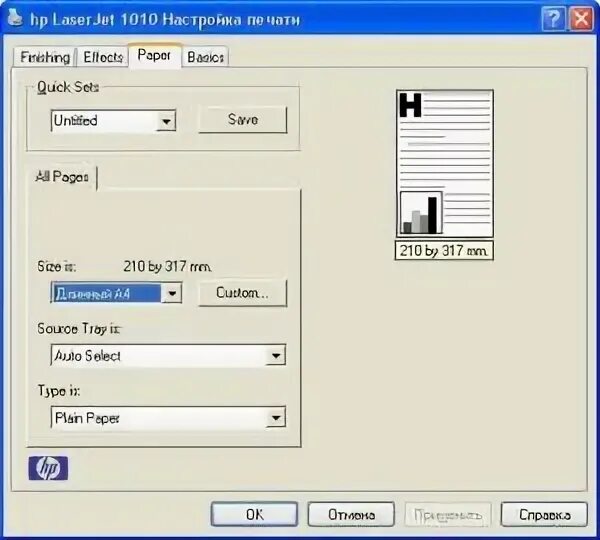The height and width of the screenshot is (540, 600).
Task: Close the print settings dialog
Action: (x=581, y=18)
